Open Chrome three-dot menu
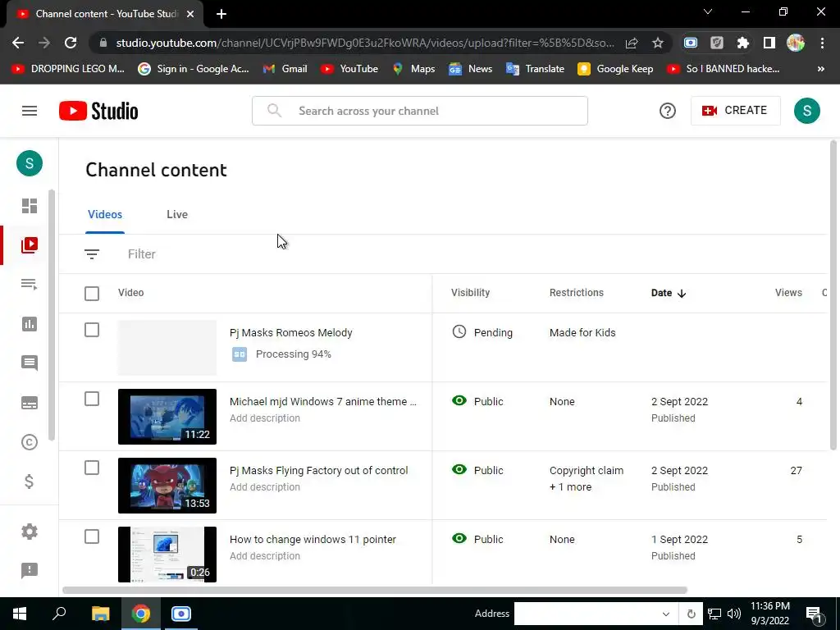This screenshot has width=840, height=630. tap(822, 43)
